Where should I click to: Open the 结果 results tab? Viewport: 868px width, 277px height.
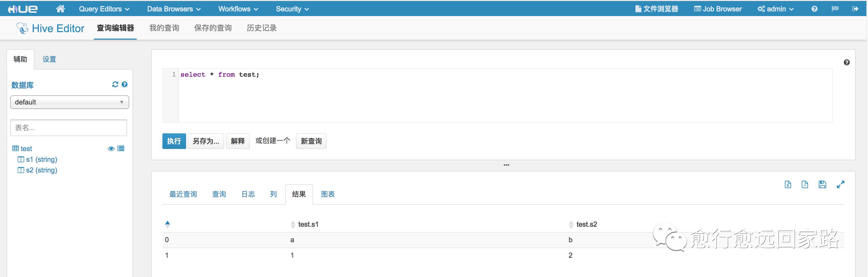pyautogui.click(x=299, y=194)
